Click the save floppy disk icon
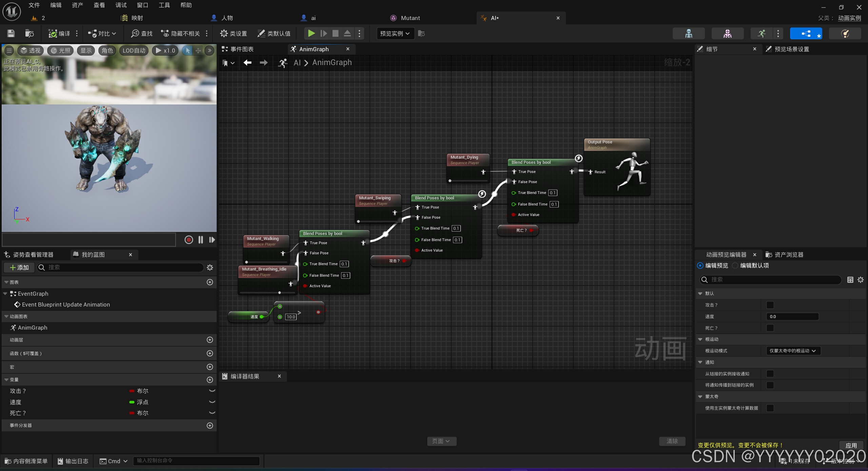This screenshot has width=868, height=471. 11,33
